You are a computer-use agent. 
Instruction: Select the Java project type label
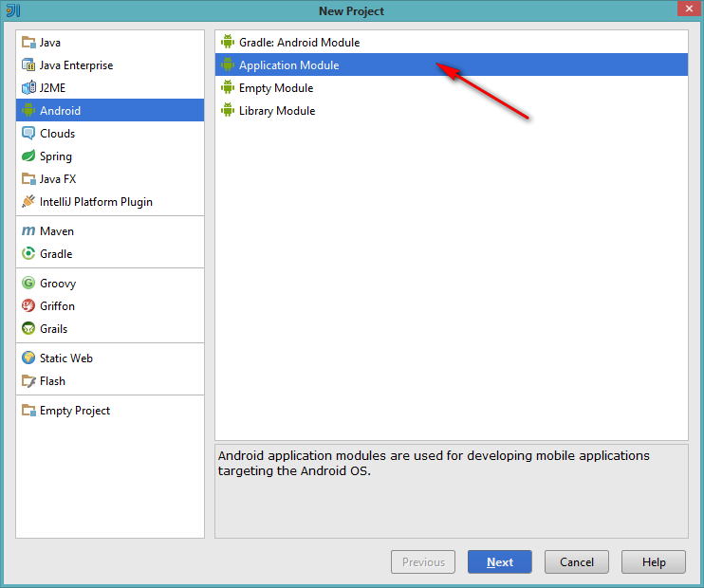point(50,43)
